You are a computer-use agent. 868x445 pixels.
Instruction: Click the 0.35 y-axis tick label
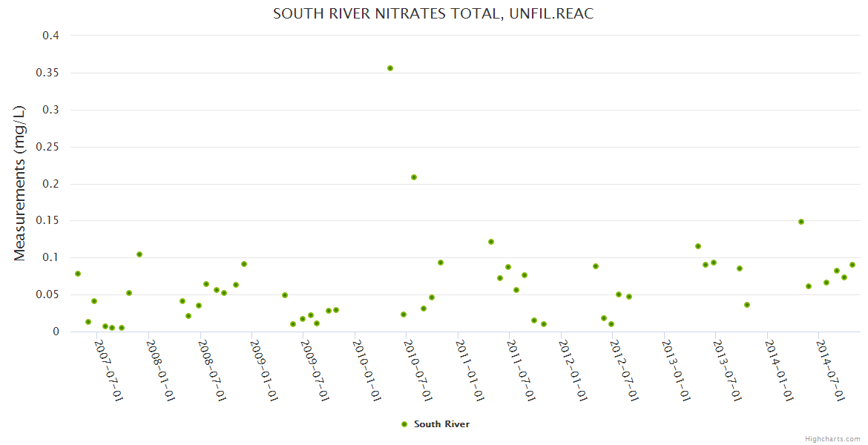click(47, 73)
